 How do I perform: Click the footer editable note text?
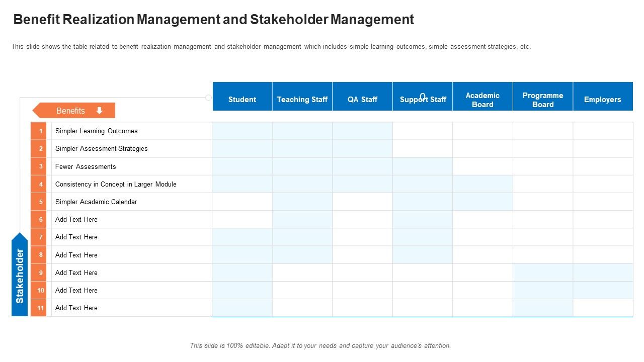click(320, 346)
